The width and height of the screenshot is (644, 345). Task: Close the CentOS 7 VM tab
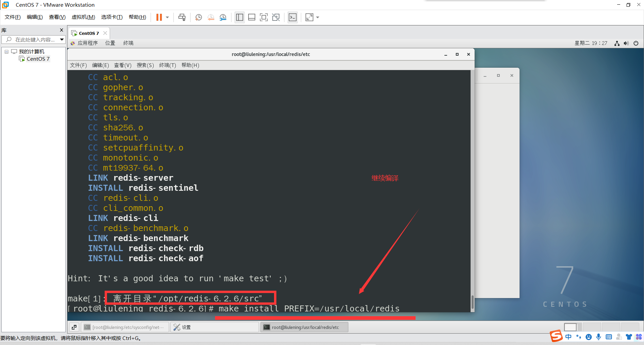(x=105, y=33)
